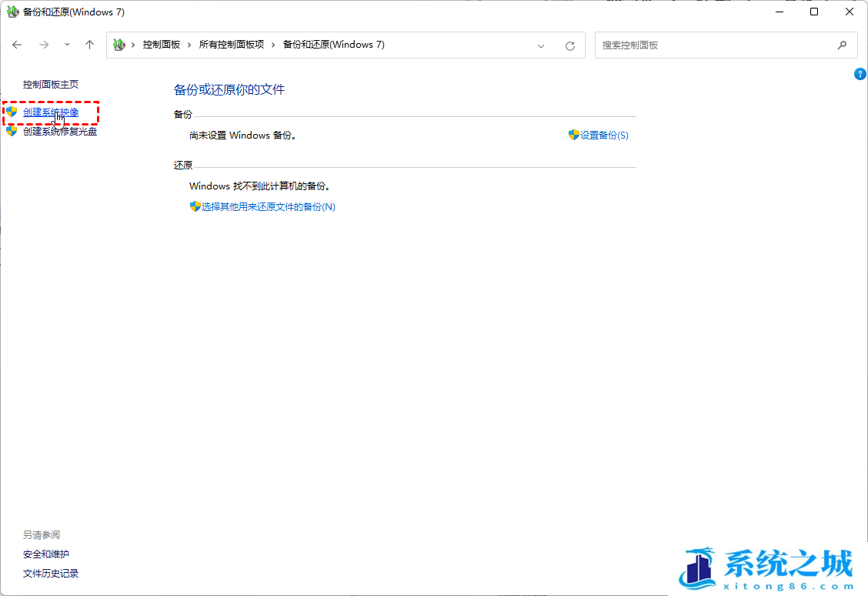Click the Back navigation arrow

coord(17,45)
